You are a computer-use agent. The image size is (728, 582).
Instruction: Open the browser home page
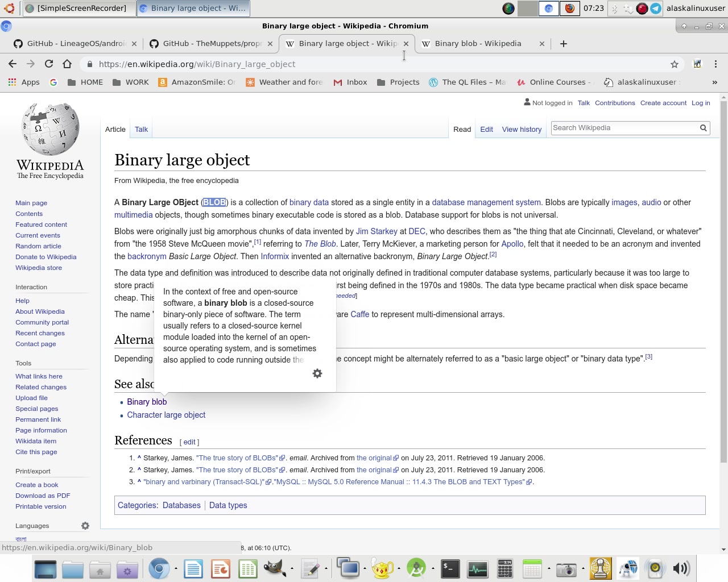point(67,64)
